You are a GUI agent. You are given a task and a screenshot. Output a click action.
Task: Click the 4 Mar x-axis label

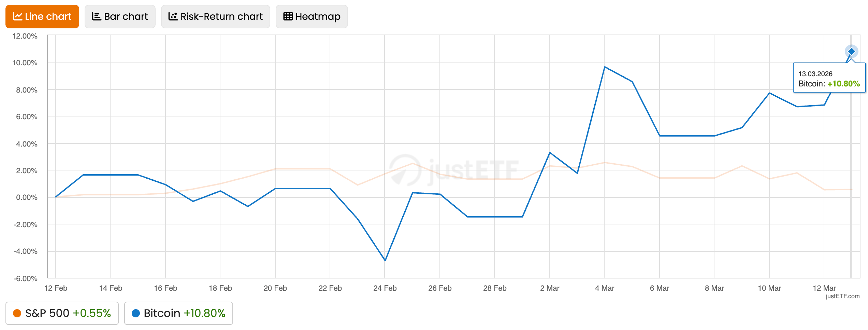pos(604,288)
